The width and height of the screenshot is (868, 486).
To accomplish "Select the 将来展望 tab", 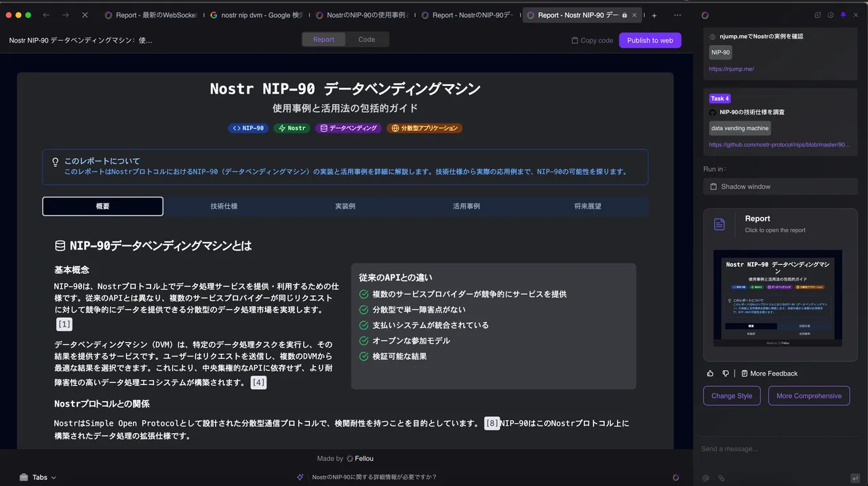I will pyautogui.click(x=587, y=206).
